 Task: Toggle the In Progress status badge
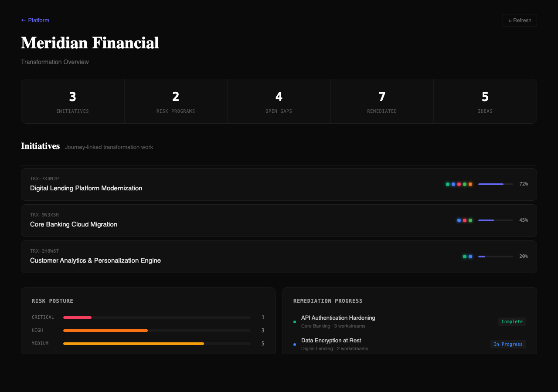point(508,344)
